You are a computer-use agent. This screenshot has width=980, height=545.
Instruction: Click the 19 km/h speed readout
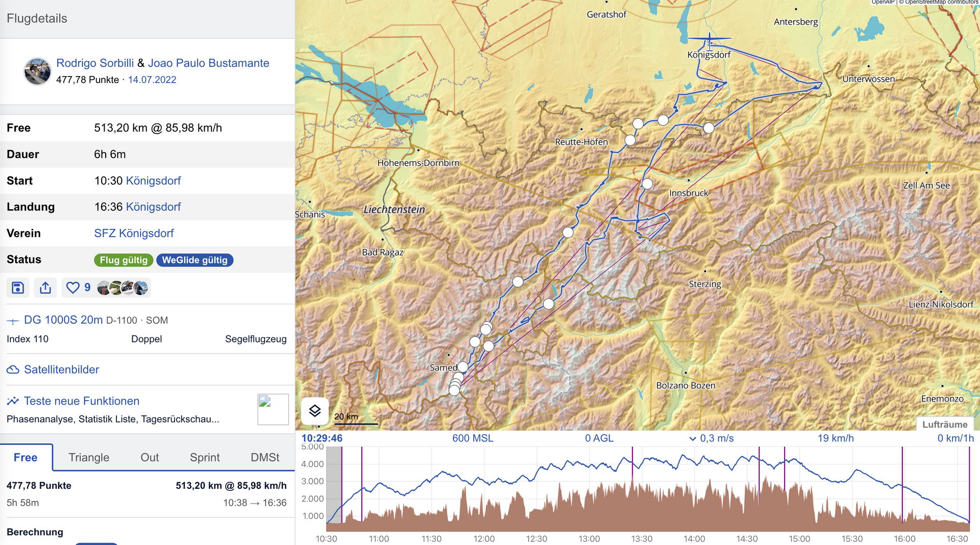pyautogui.click(x=836, y=438)
